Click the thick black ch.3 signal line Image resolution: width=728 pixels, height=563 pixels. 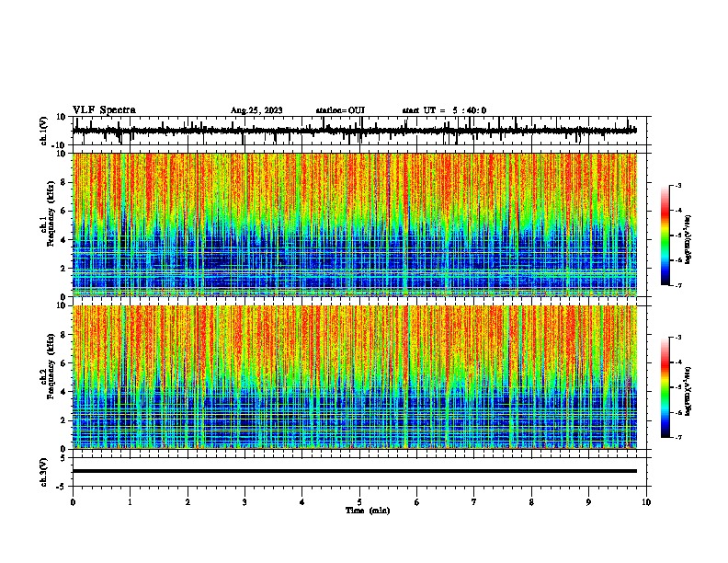click(x=354, y=471)
